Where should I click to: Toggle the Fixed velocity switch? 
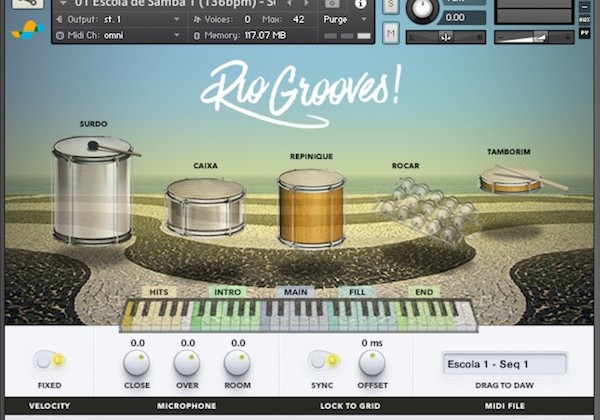(49, 360)
